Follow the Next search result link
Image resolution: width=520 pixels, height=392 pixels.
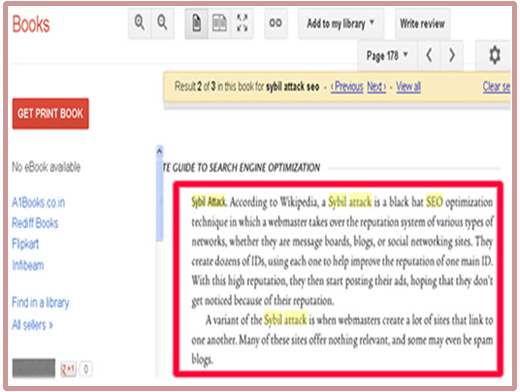click(376, 87)
